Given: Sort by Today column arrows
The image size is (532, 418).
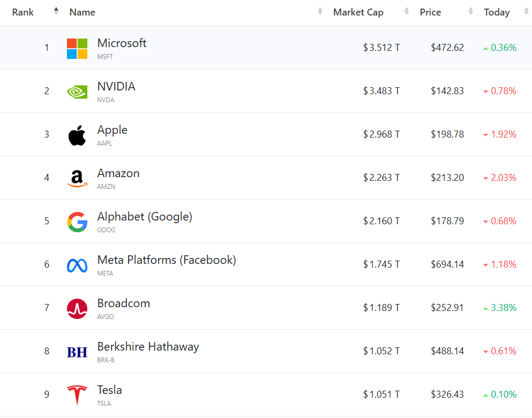Looking at the screenshot, I should point(526,11).
